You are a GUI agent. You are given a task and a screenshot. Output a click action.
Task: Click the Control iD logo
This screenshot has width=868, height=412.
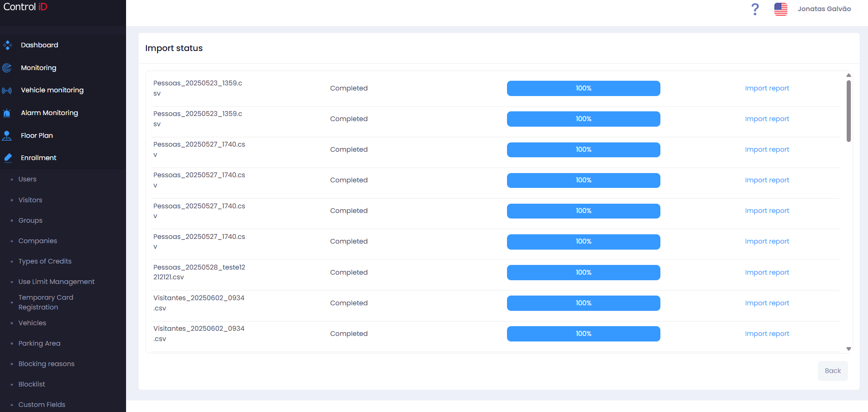(25, 7)
